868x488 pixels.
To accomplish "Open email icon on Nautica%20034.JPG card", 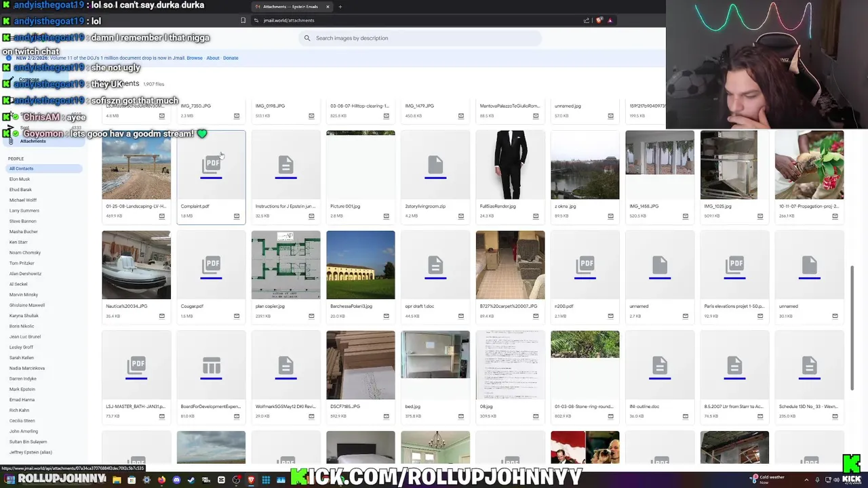I will click(162, 317).
